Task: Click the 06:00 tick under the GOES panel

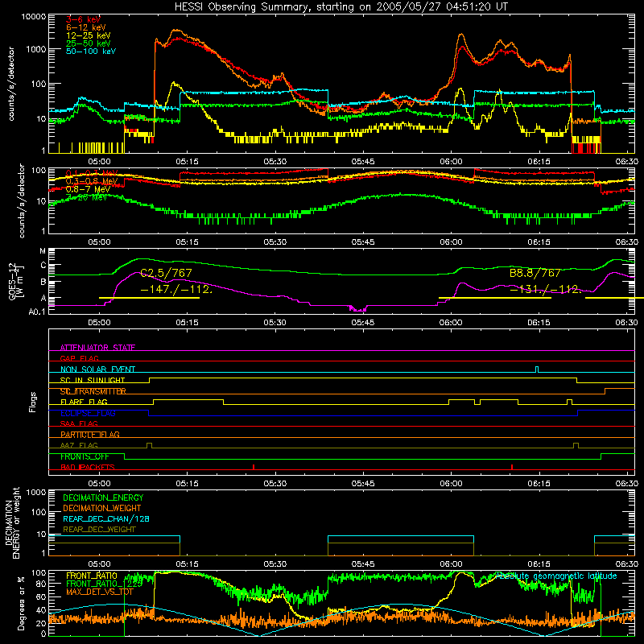Action: pyautogui.click(x=451, y=323)
